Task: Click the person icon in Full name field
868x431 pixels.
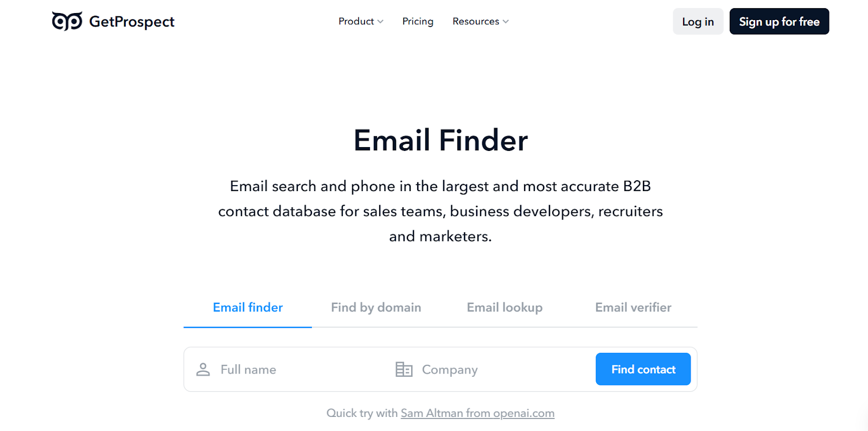Action: tap(204, 369)
